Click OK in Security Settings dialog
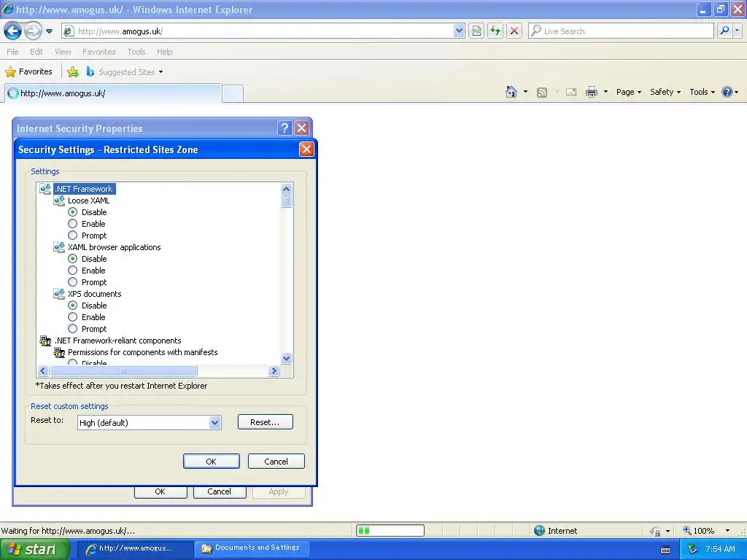This screenshot has height=560, width=747. (212, 462)
